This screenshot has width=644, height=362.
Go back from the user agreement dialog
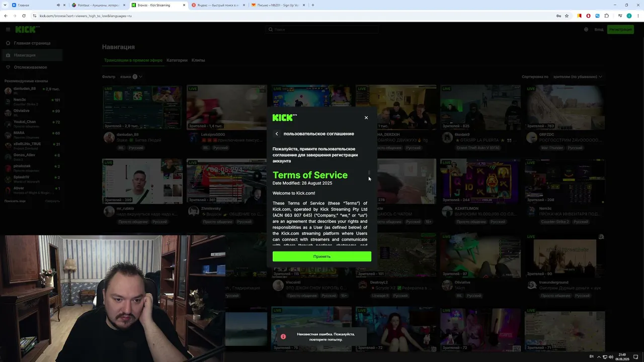277,134
